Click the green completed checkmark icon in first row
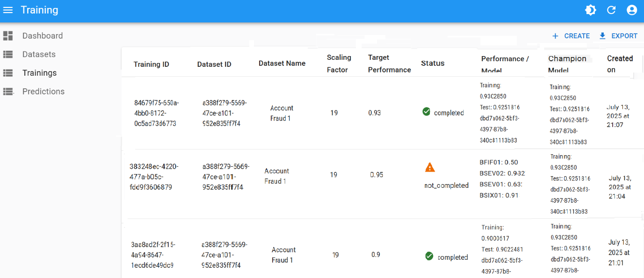Screen dimensions: 644x278 pos(426,112)
